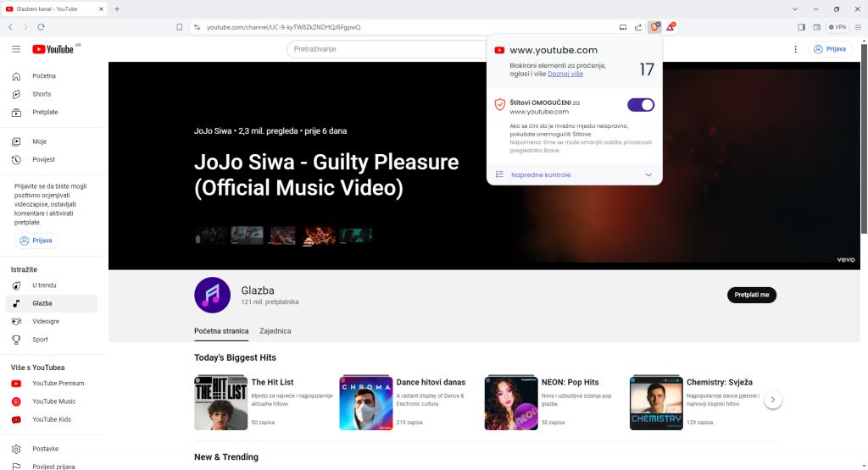This screenshot has width=868, height=470.
Task: Reload the page with the refresh icon
Action: click(x=41, y=27)
